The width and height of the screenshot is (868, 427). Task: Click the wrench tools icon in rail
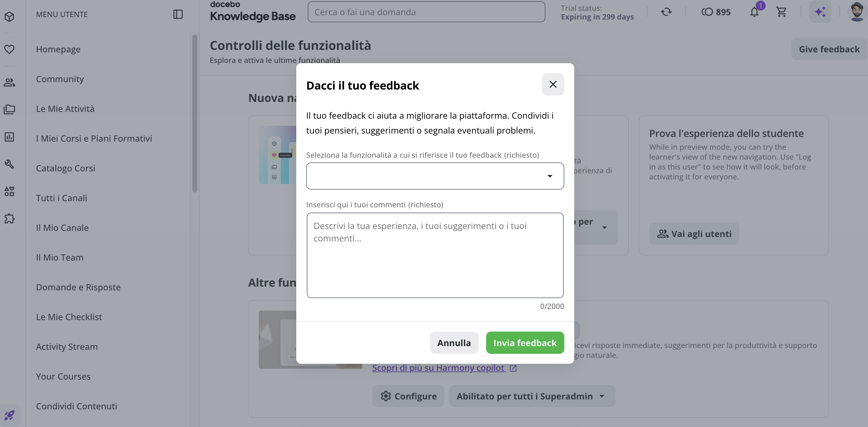point(9,164)
